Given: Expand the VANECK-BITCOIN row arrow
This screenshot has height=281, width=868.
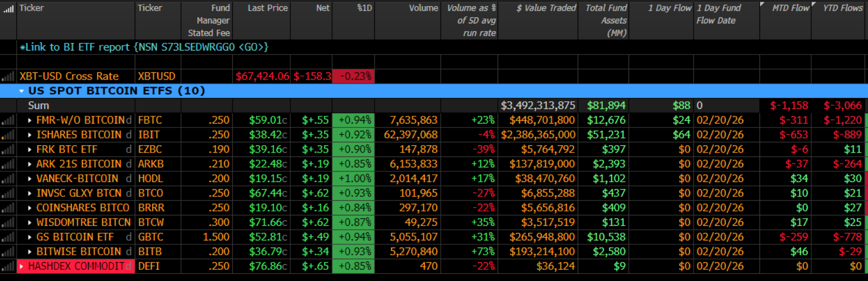Looking at the screenshot, I should 30,179.
